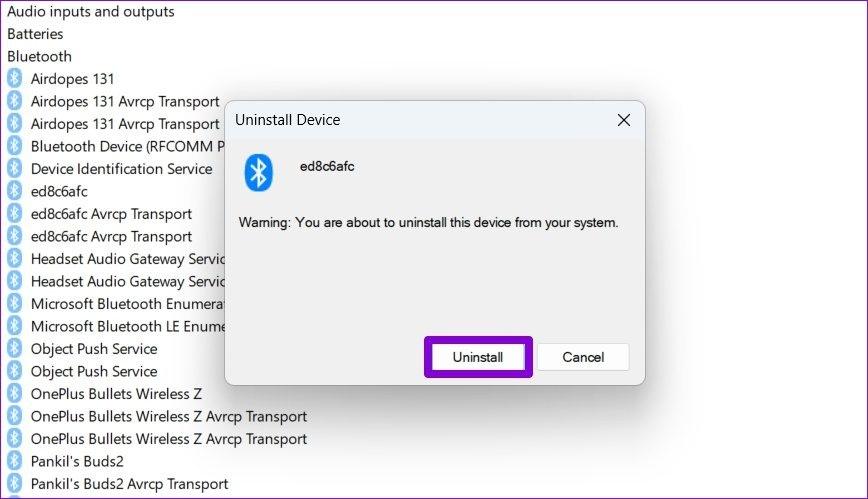Click the Bluetooth icon beside Microsoft Bluetooth Enumerator
This screenshot has width=868, height=499.
[x=15, y=303]
